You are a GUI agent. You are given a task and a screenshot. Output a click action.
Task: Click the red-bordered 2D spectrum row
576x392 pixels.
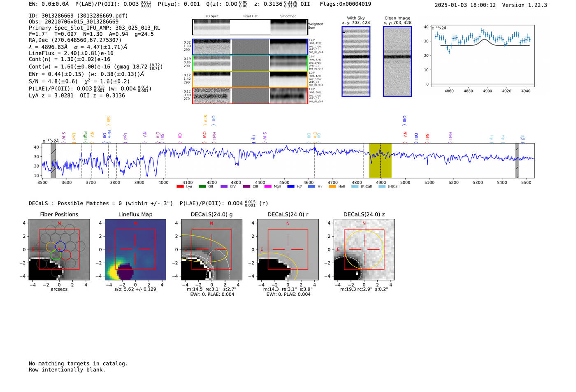coord(250,96)
